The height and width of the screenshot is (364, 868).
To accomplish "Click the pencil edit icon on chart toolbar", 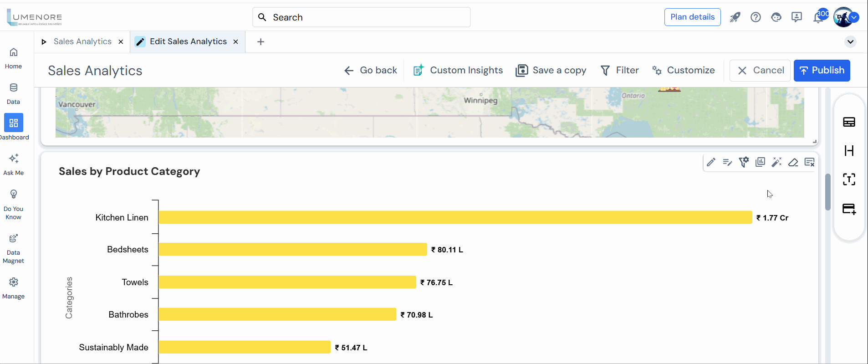I will [711, 162].
